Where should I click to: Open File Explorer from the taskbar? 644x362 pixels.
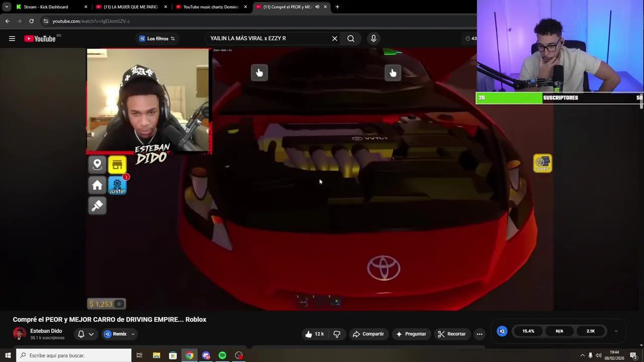(156, 355)
